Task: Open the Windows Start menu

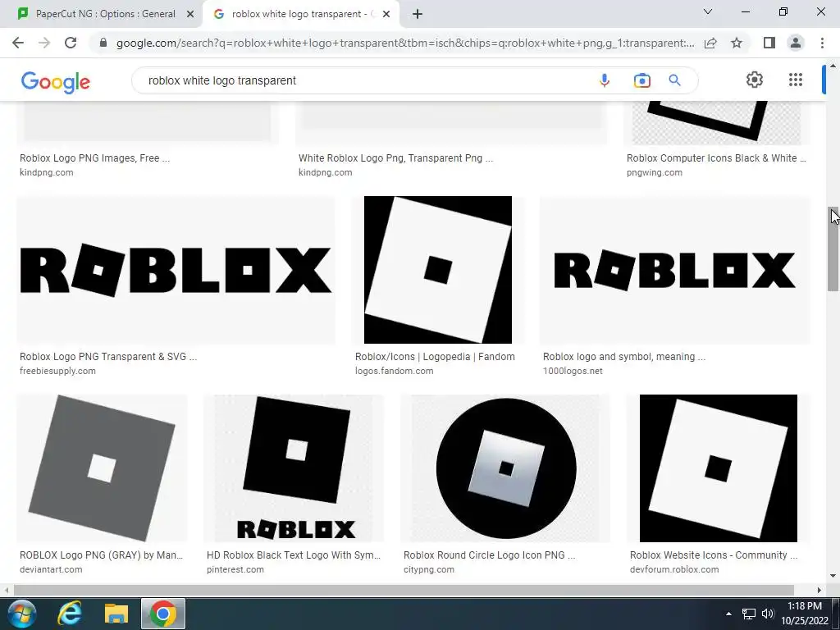Action: tap(21, 614)
